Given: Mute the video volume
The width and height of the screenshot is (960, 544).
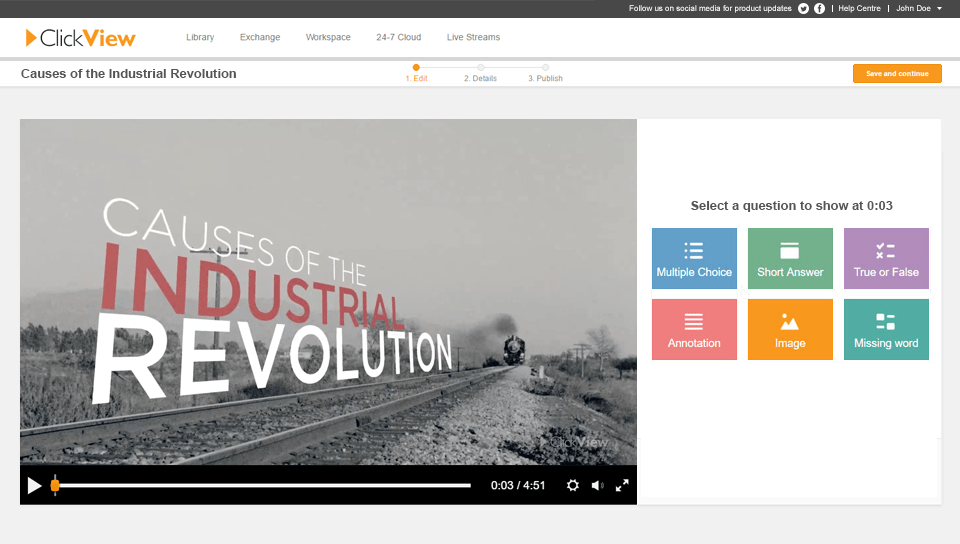Looking at the screenshot, I should (597, 485).
